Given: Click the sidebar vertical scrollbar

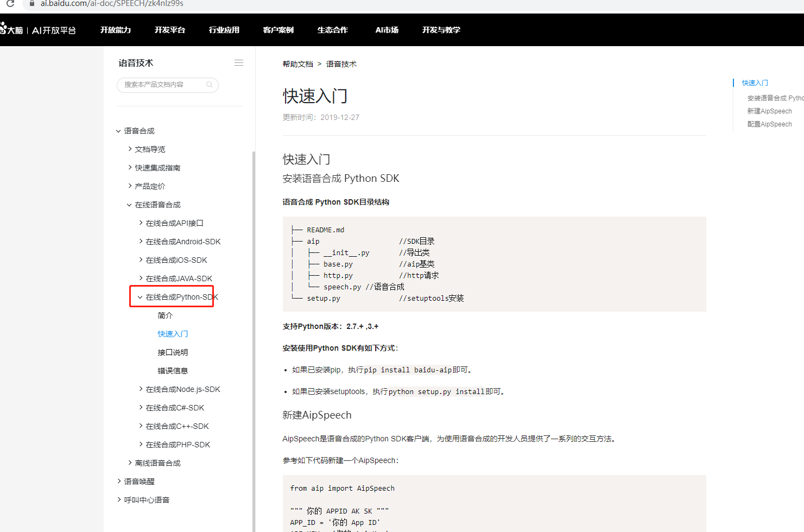Looking at the screenshot, I should pyautogui.click(x=254, y=341).
